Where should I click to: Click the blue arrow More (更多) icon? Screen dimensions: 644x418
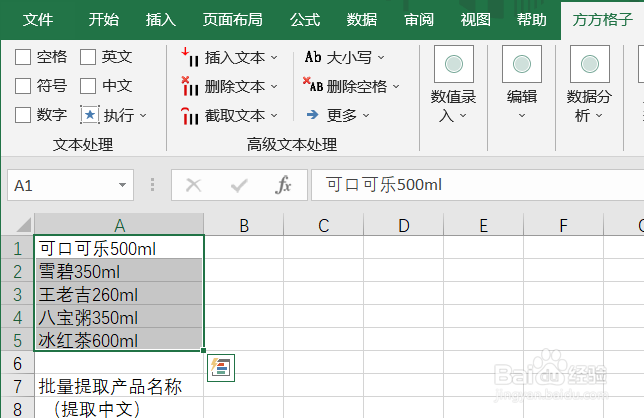tap(313, 115)
